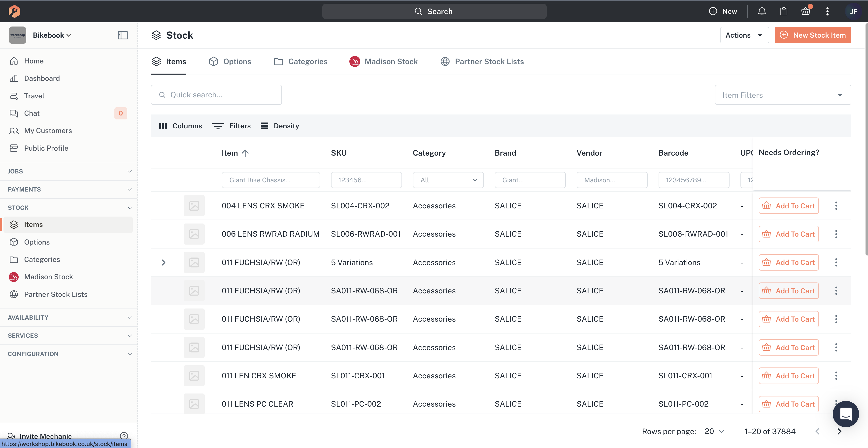
Task: Switch to the Madison Stock tab
Action: (383, 62)
